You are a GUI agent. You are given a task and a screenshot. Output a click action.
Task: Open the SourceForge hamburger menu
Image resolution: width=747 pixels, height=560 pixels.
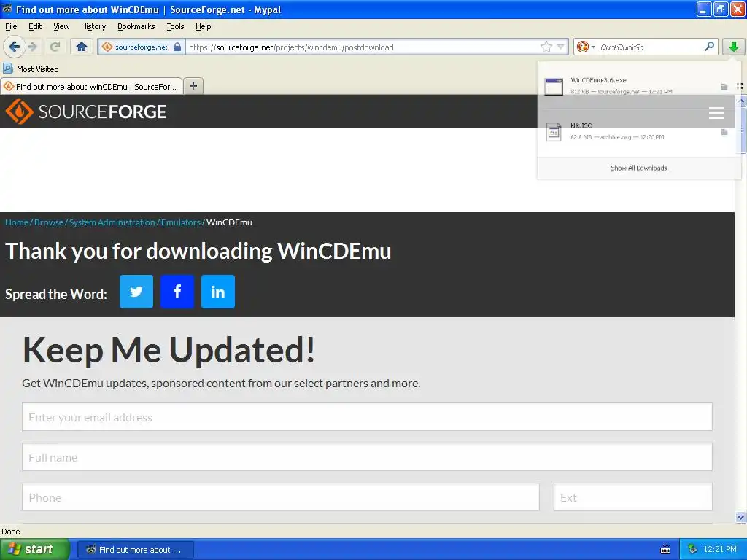pos(716,113)
